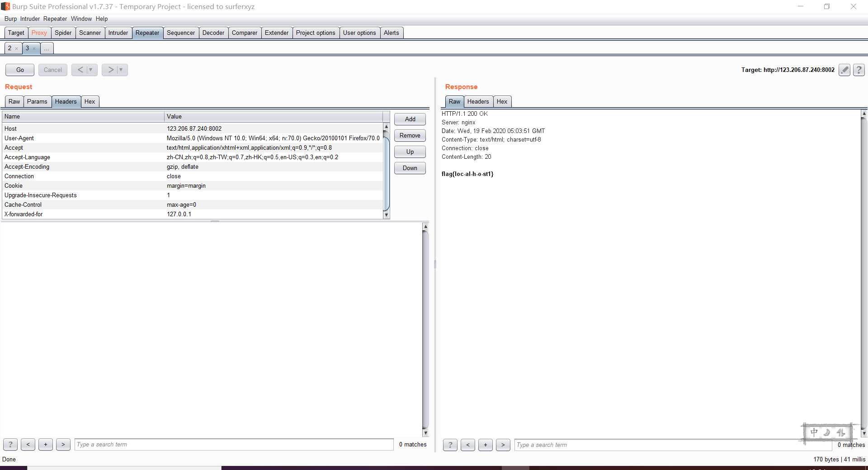Move header Up
The image size is (868, 470).
tap(410, 152)
